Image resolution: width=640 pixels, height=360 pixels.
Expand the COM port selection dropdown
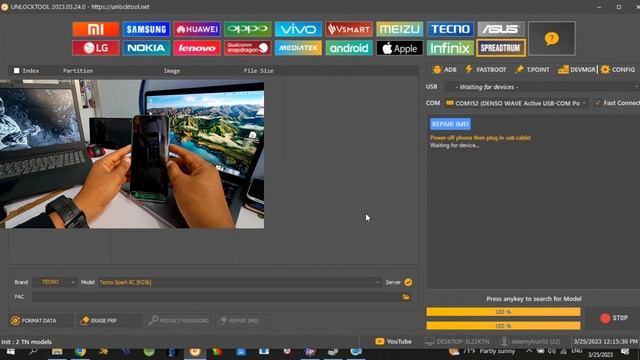pos(516,103)
